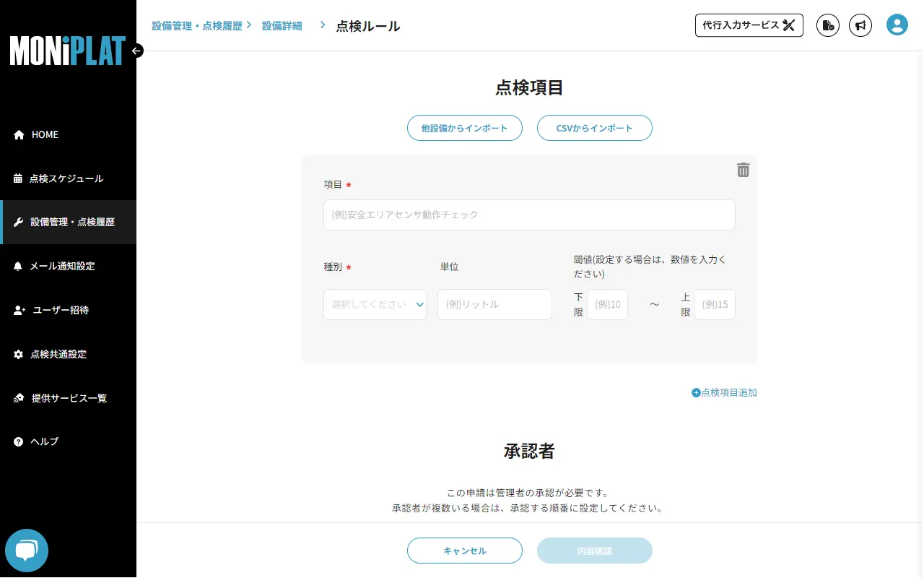Click the bell icon for メール通知設定
The height and width of the screenshot is (578, 924).
click(17, 266)
